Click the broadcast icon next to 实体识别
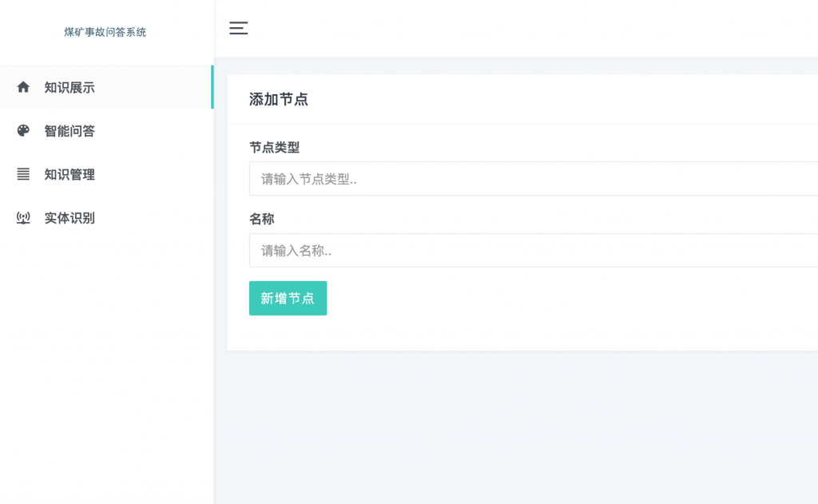 [22, 218]
